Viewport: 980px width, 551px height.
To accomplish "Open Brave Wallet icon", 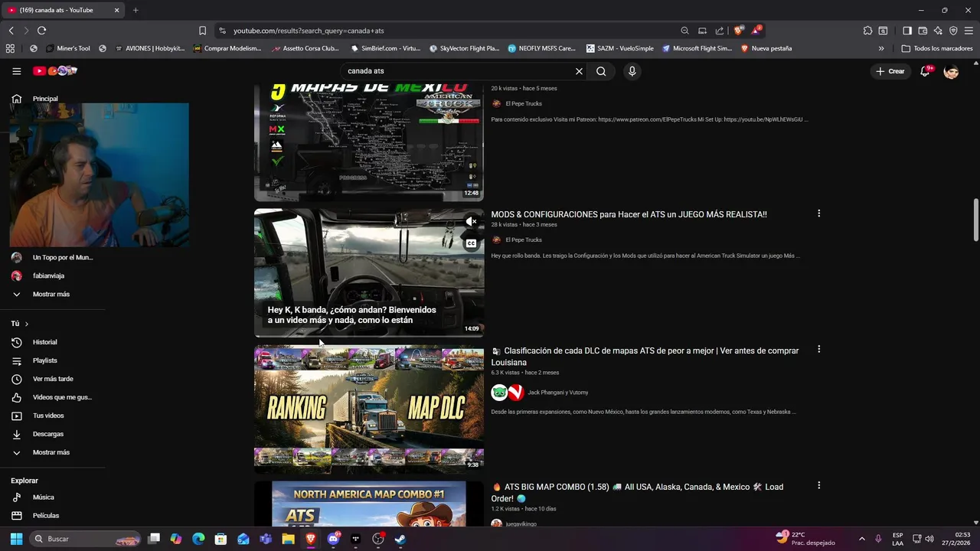I will coord(923,31).
